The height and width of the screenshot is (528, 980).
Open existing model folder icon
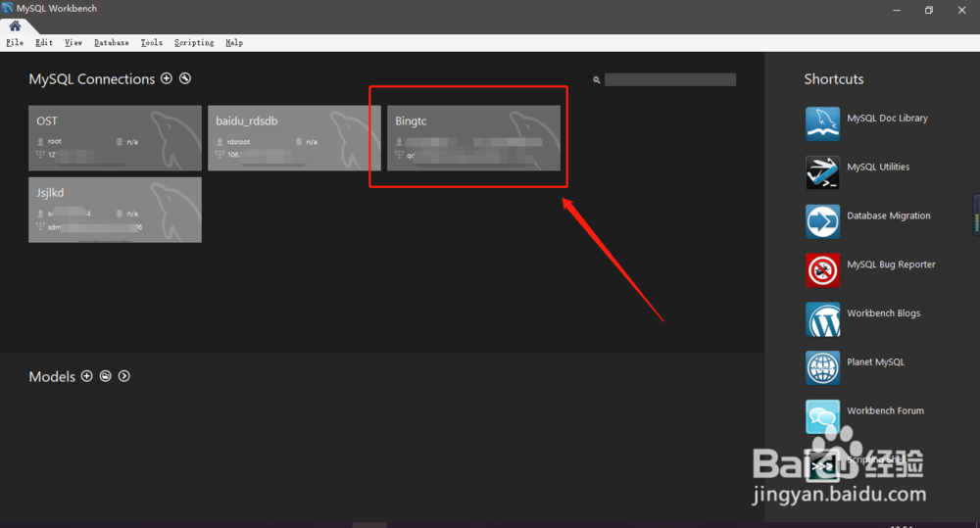point(106,376)
